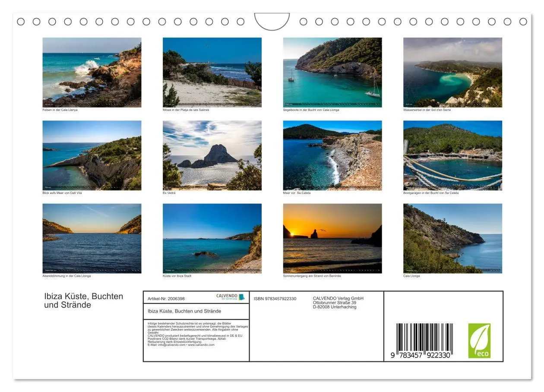Screen dimensions: 544x392
Task: Click the caption 'Blick aufs Meer von Dalt Vila'
Action: (62, 193)
